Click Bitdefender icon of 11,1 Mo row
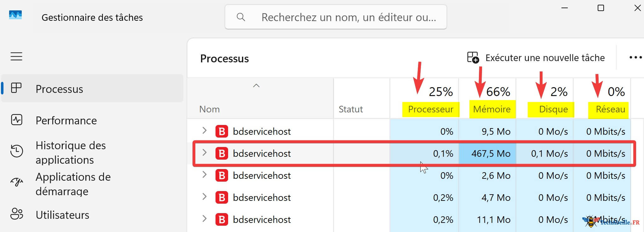The image size is (644, 232). tap(221, 219)
